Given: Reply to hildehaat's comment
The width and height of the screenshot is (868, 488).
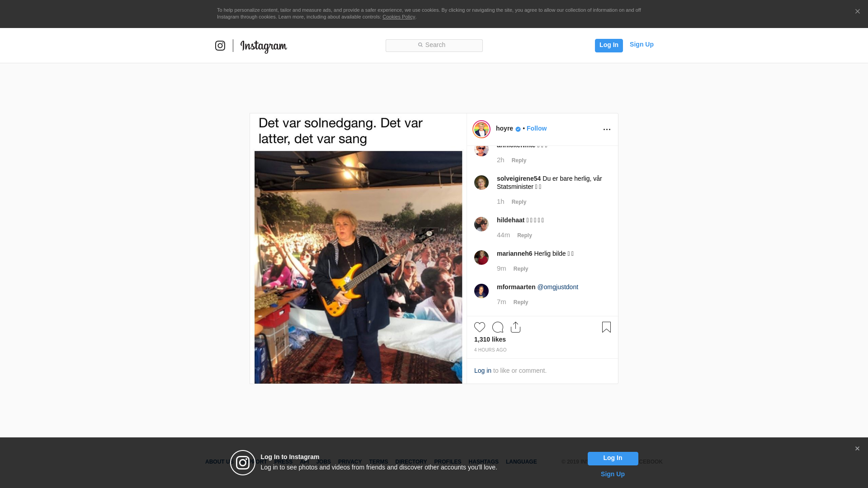Looking at the screenshot, I should [524, 235].
